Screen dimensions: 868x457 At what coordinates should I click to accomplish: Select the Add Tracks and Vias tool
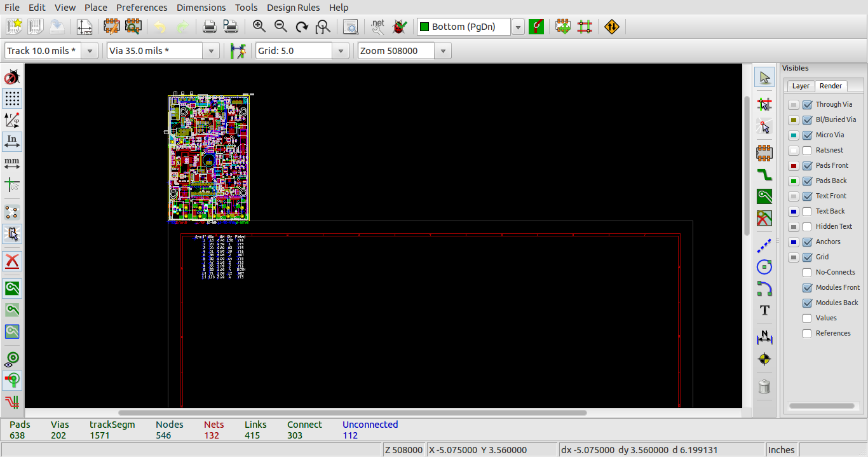pos(764,175)
